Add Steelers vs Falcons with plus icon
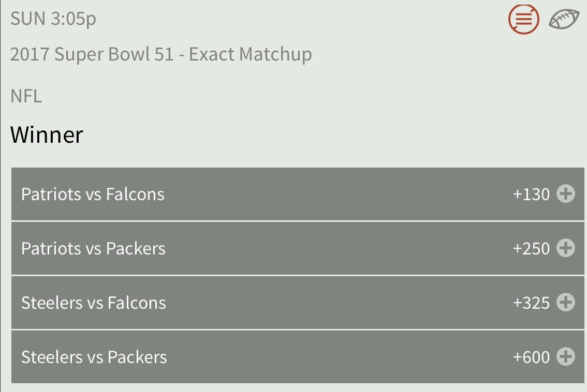Image resolution: width=587 pixels, height=392 pixels. tap(565, 303)
